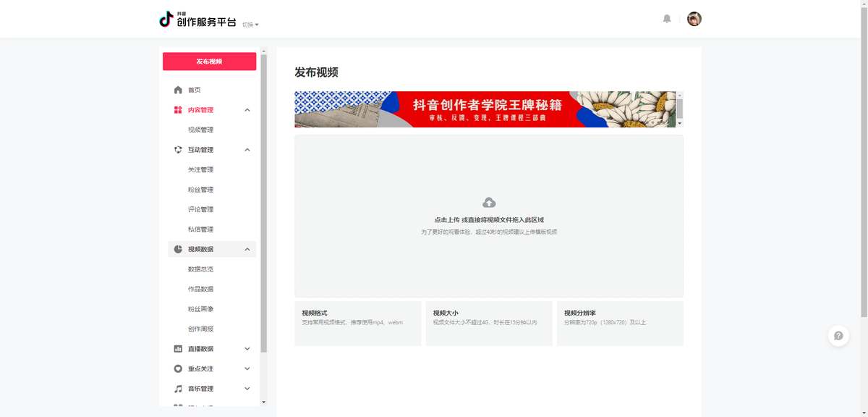Click the 直播数据 bar chart icon
Viewport: 868px width, 417px height.
coord(178,349)
